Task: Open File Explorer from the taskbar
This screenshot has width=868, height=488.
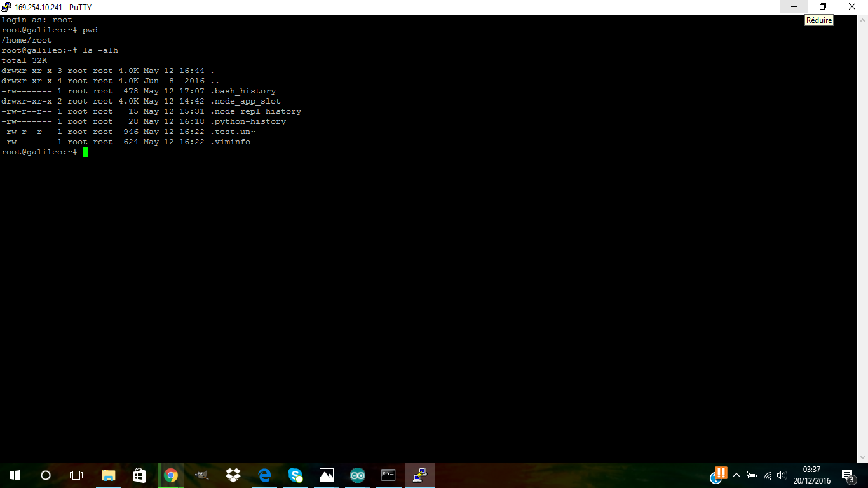Action: [x=109, y=475]
